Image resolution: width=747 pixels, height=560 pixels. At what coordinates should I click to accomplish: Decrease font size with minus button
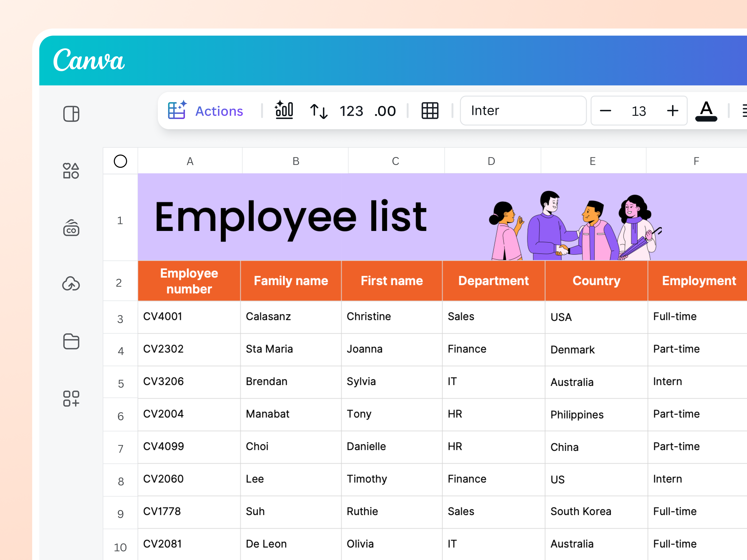pos(605,111)
